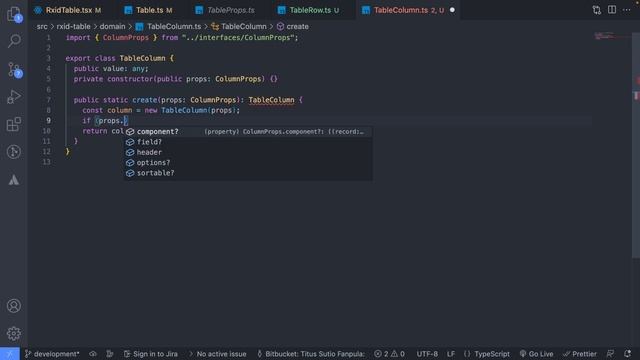
Task: Click line number 3 in the gutter
Action: click(x=48, y=58)
